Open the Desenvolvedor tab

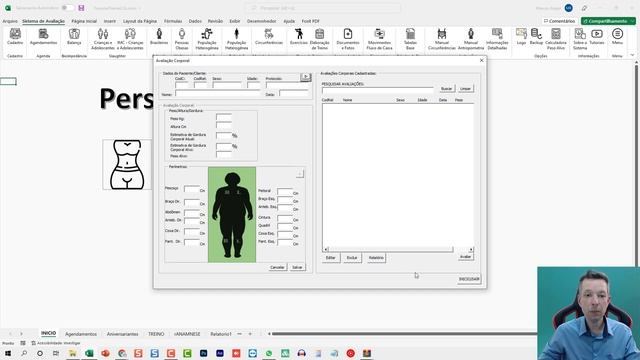262,21
